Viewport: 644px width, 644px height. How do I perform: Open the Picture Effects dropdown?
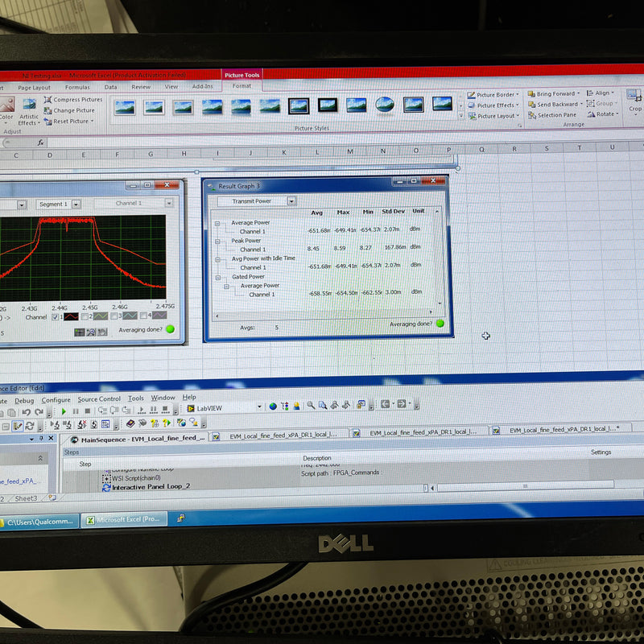point(493,105)
